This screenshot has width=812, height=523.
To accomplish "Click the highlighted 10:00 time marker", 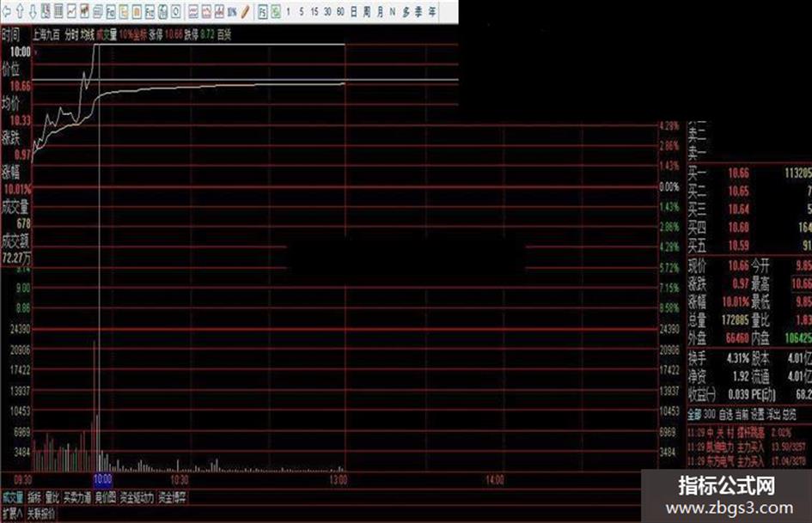I will coord(102,479).
